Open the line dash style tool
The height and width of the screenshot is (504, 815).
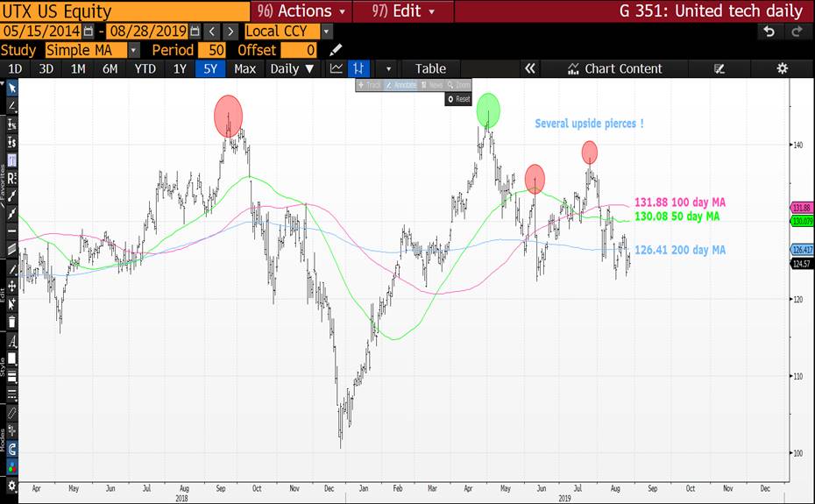point(11,394)
